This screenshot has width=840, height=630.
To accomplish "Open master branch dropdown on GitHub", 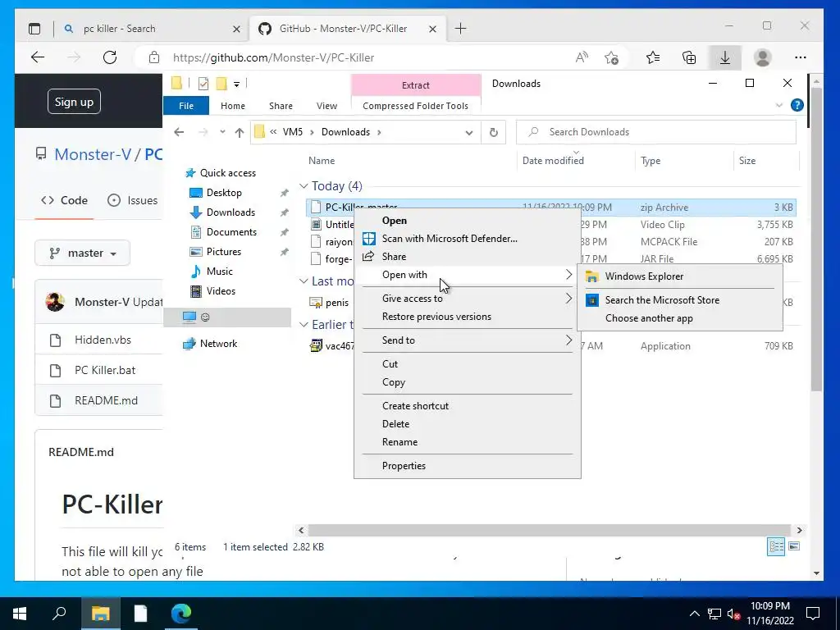I will pos(83,253).
